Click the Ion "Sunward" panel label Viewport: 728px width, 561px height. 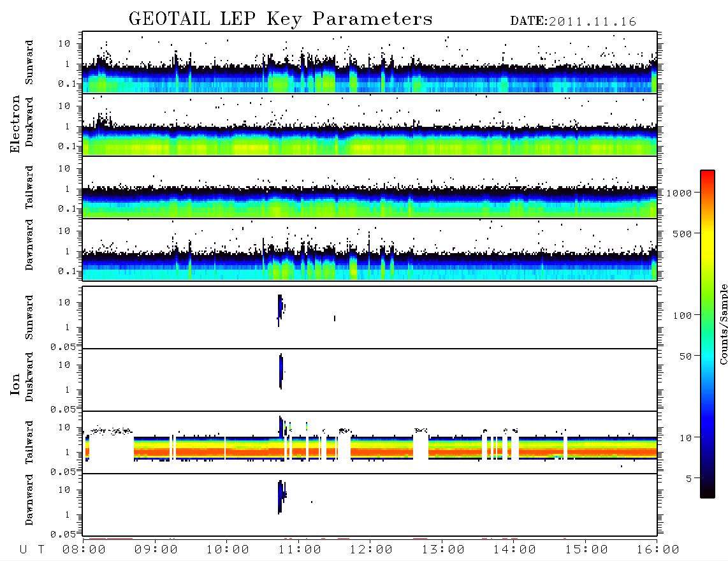pyautogui.click(x=29, y=317)
